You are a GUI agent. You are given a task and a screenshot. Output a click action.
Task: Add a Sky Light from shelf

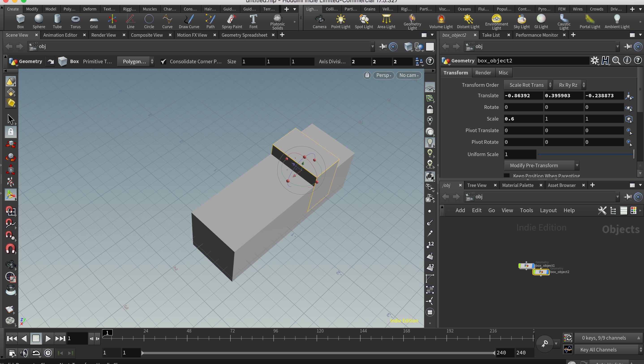click(x=521, y=21)
